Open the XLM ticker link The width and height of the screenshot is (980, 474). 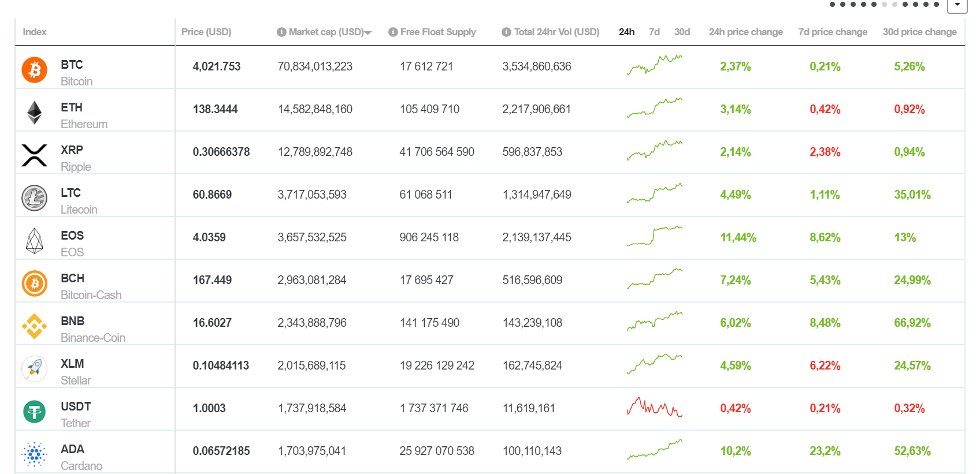click(72, 364)
